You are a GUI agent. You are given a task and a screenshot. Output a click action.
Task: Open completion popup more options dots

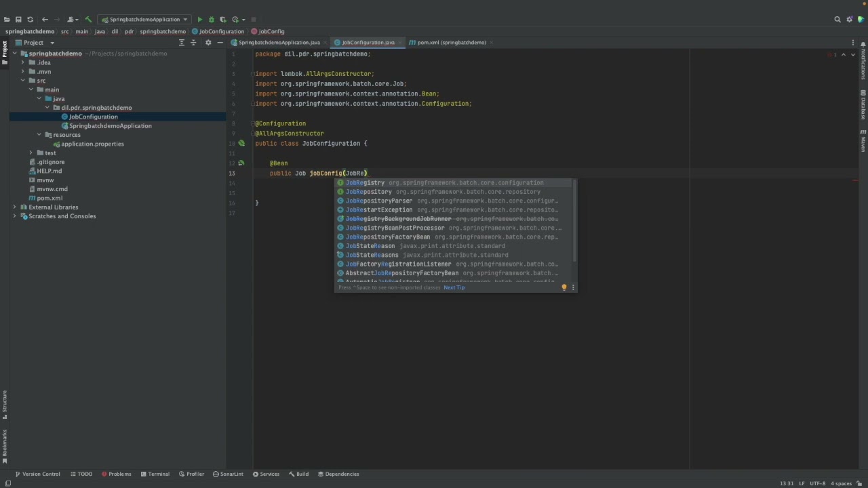click(573, 287)
